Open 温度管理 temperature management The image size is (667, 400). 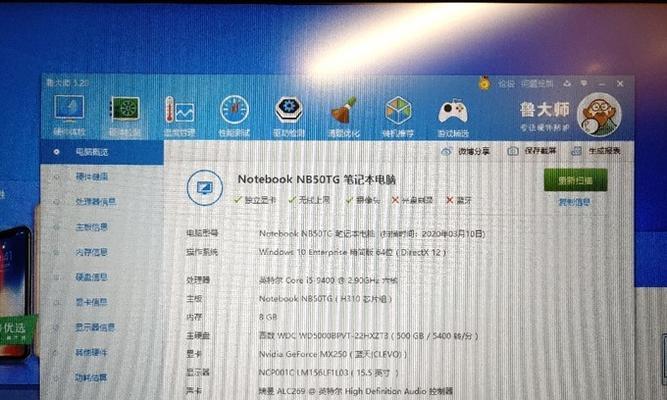click(180, 115)
